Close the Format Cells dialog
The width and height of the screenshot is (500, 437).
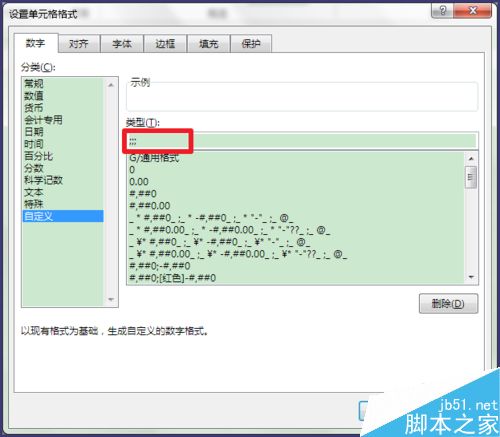point(472,11)
